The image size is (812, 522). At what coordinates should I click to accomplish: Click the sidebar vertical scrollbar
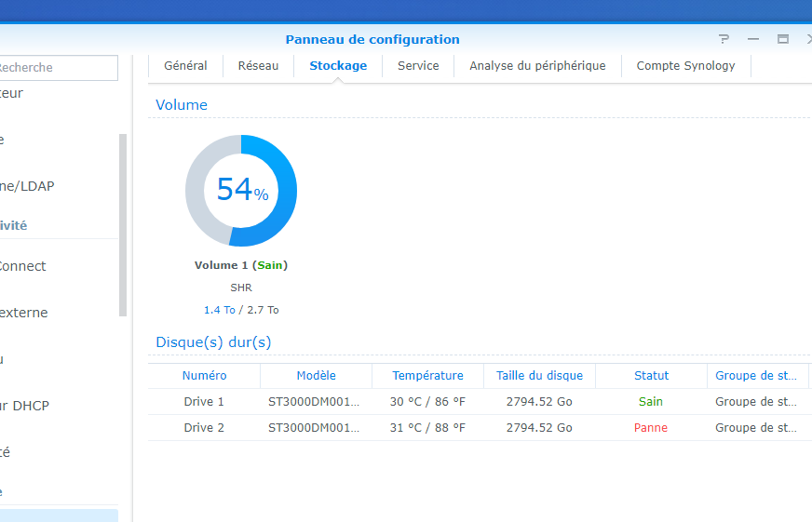pos(123,225)
